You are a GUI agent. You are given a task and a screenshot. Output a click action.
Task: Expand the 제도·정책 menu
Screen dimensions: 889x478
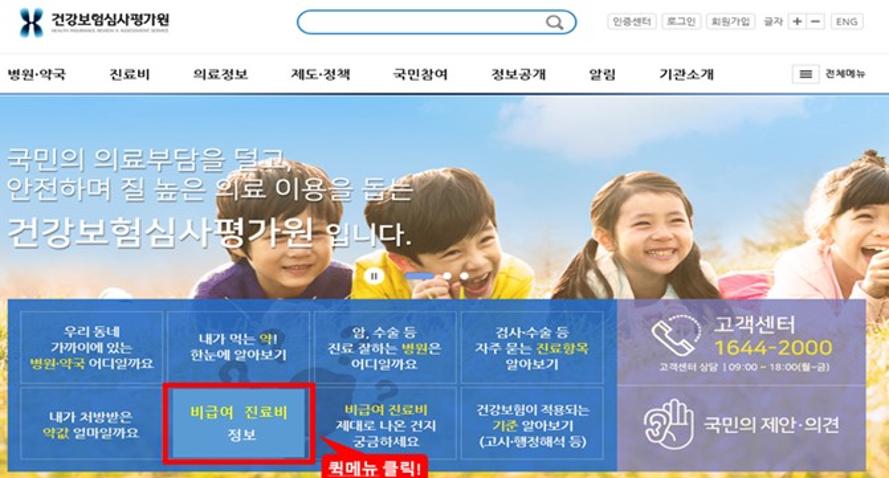coord(320,74)
